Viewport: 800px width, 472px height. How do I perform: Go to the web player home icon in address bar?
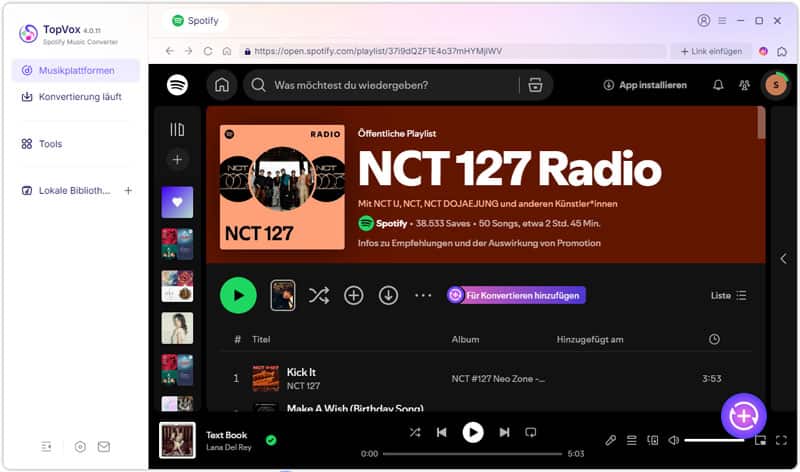click(227, 51)
